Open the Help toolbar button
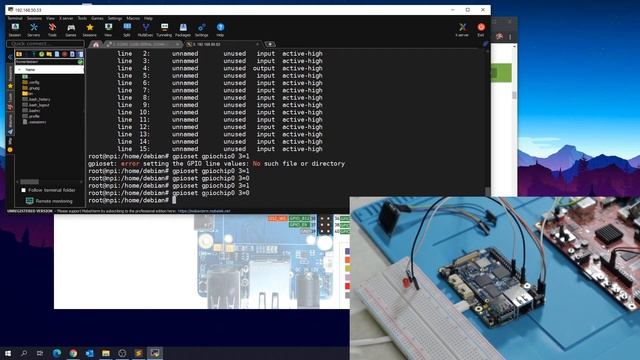Image resolution: width=640 pixels, height=360 pixels. click(220, 30)
